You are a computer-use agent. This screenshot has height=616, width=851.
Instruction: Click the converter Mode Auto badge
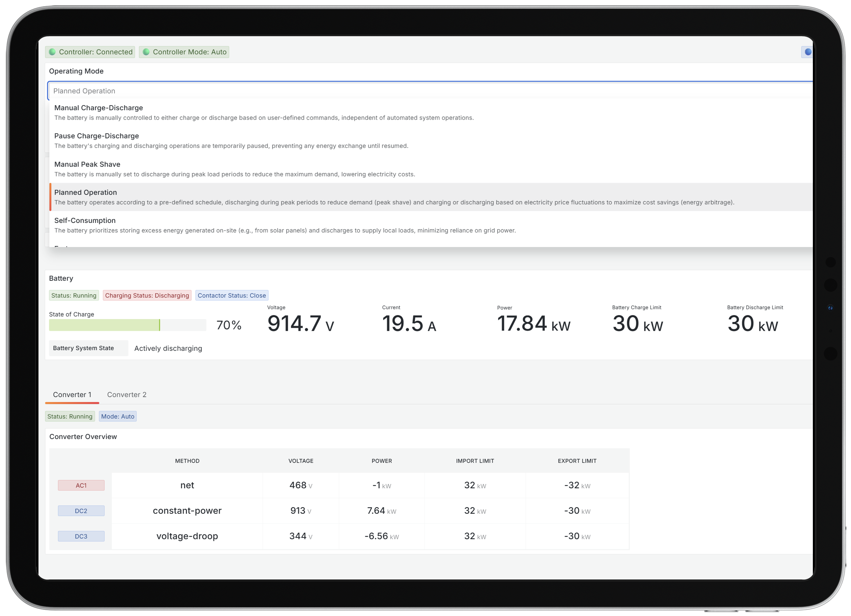click(117, 416)
